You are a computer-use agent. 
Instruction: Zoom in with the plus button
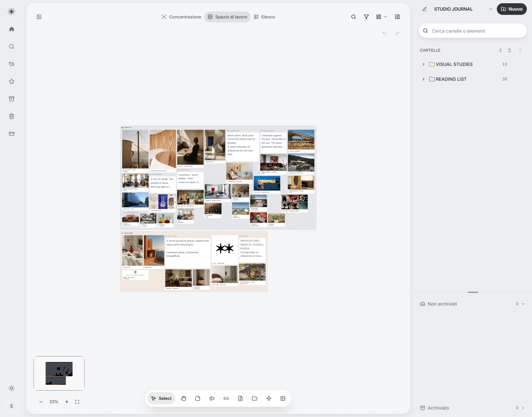(67, 402)
